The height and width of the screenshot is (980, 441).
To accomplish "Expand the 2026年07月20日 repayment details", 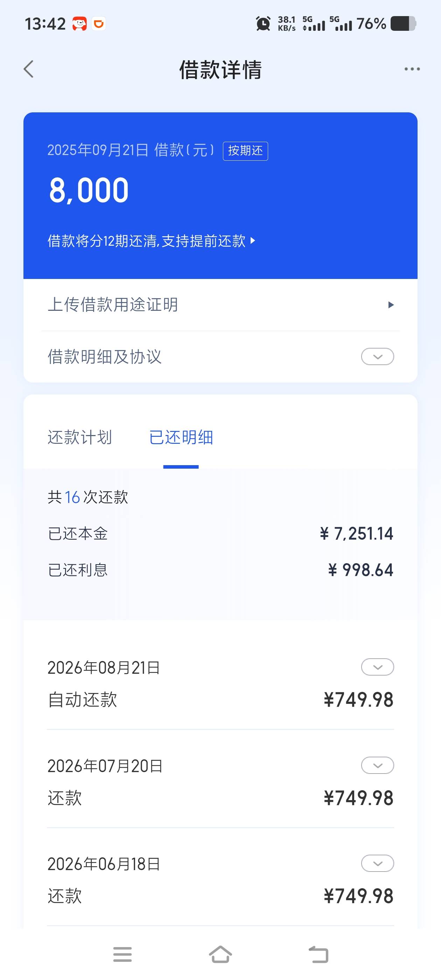I will (x=377, y=765).
